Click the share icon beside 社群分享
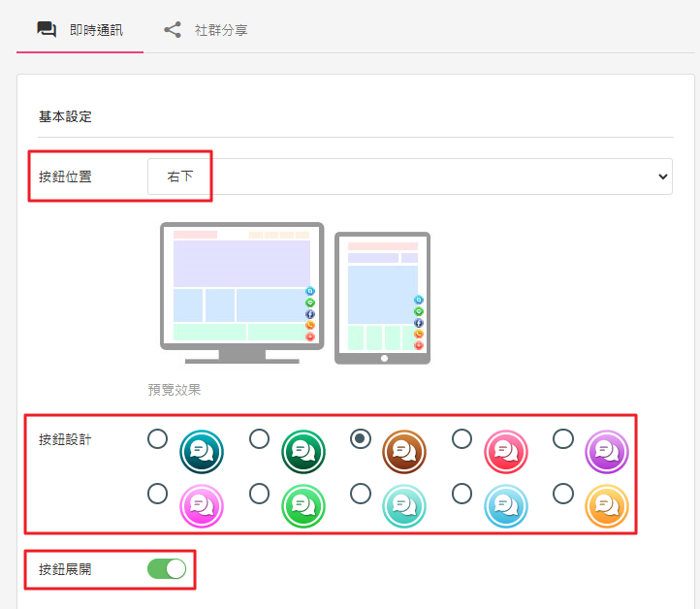This screenshot has height=609, width=700. (x=173, y=30)
